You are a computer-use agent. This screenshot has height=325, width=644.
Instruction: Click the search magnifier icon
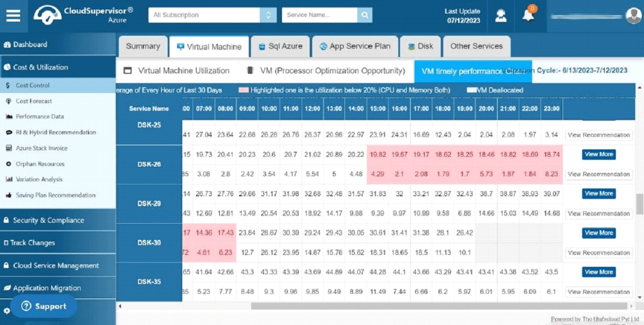[x=365, y=15]
